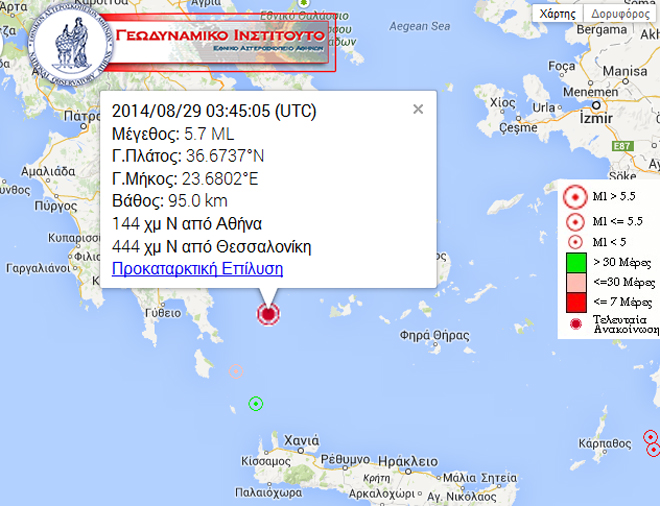Click the red <= 7 Μέρες swatch
Image resolution: width=660 pixels, height=506 pixels.
click(575, 301)
